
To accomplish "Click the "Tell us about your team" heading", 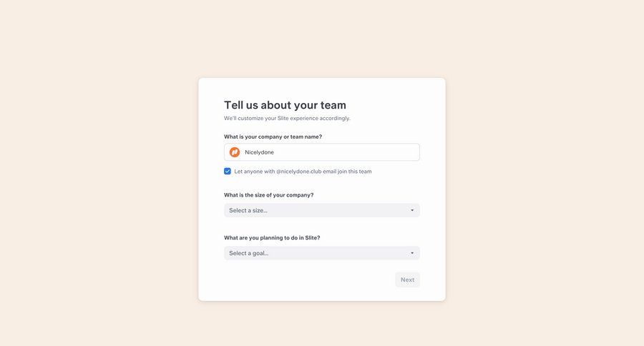I will click(285, 105).
